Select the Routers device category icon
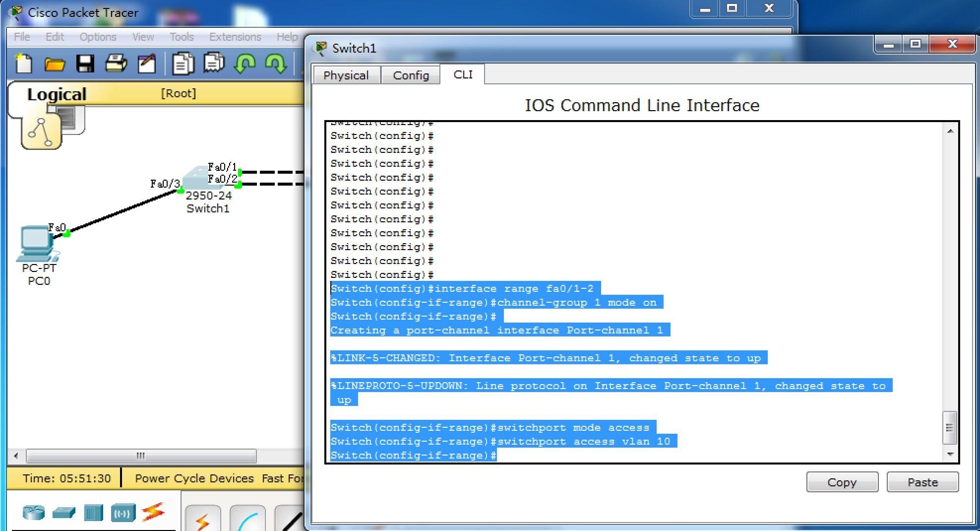 click(34, 512)
